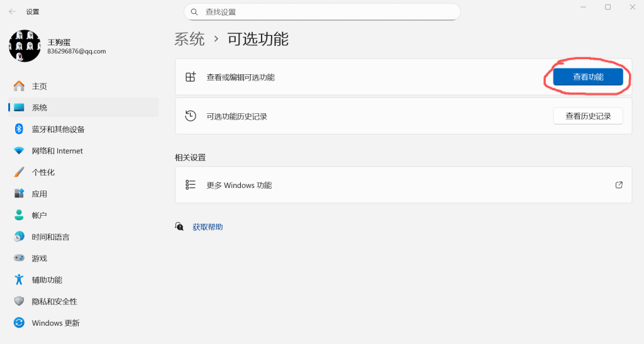Viewport: 644px width, 344px height.
Task: Select 系统 in the navigation sidebar
Action: click(x=40, y=108)
